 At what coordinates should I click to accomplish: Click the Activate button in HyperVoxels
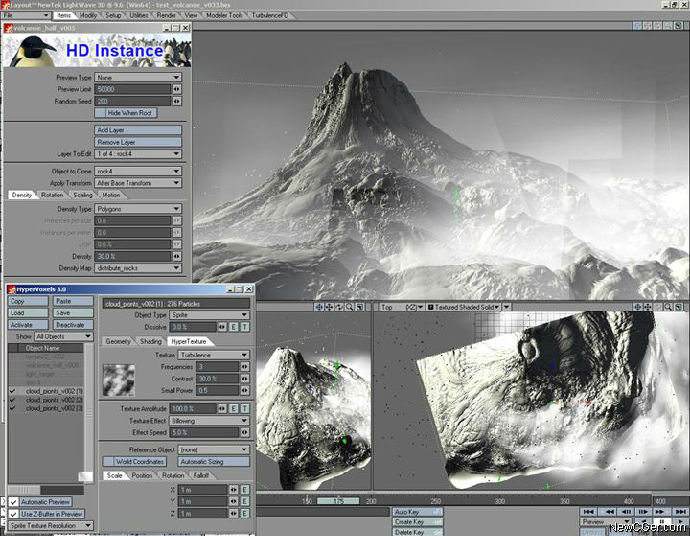28,325
